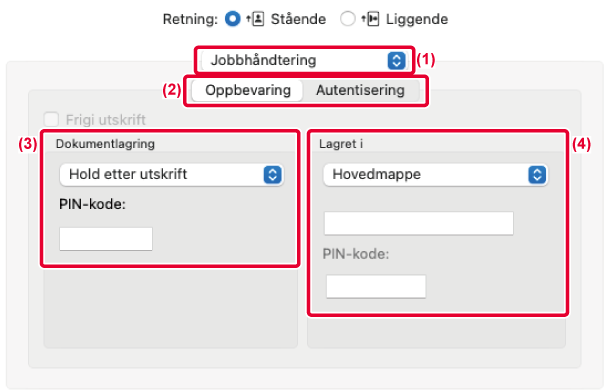The image size is (606, 392).
Task: Enable the Frigi utskrift checkbox
Action: pos(51,119)
